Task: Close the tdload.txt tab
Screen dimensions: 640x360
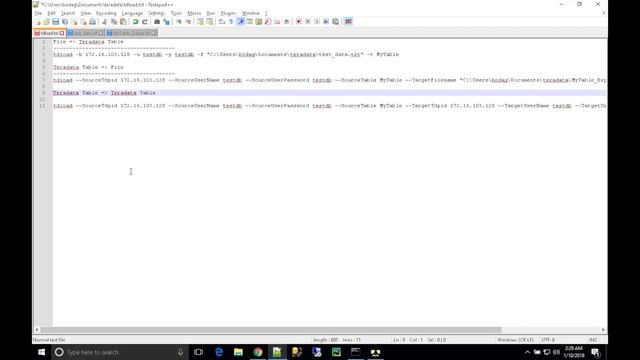Action: tap(62, 33)
